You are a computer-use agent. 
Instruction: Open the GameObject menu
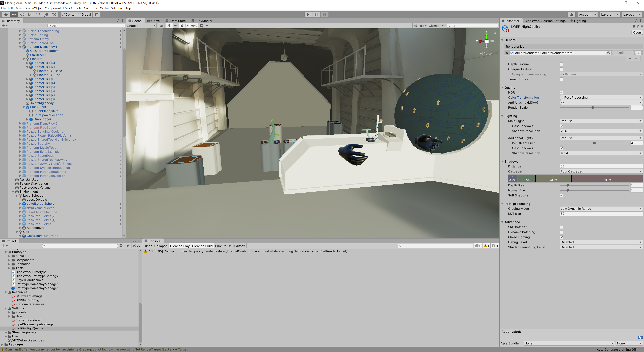pyautogui.click(x=34, y=8)
